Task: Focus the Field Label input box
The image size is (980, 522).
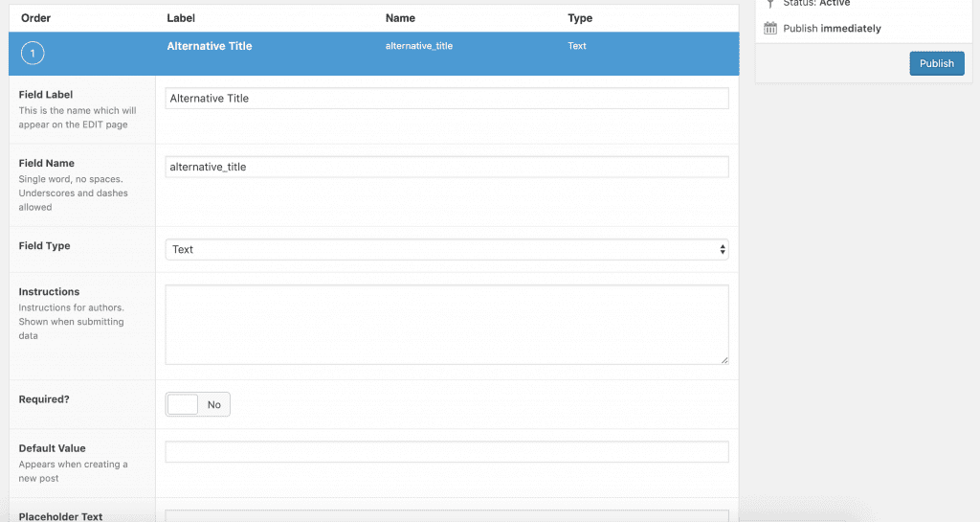Action: (x=446, y=98)
